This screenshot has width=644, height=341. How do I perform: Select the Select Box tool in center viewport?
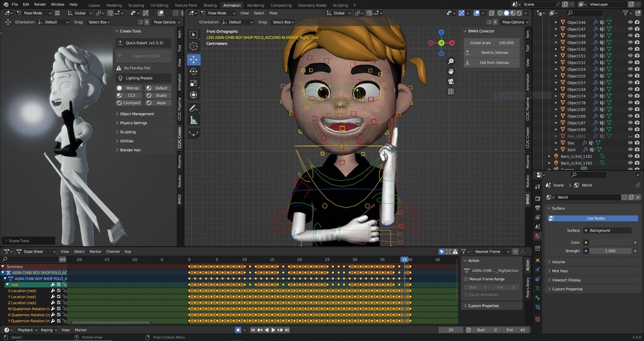click(193, 34)
